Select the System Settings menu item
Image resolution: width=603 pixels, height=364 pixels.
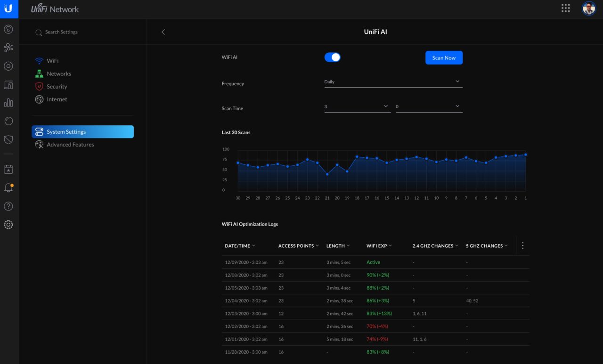point(83,132)
